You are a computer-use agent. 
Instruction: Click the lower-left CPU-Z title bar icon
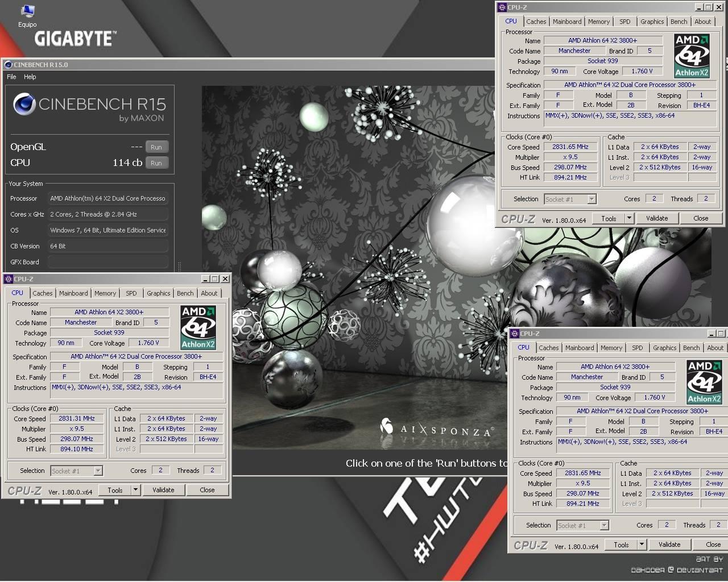pyautogui.click(x=9, y=279)
